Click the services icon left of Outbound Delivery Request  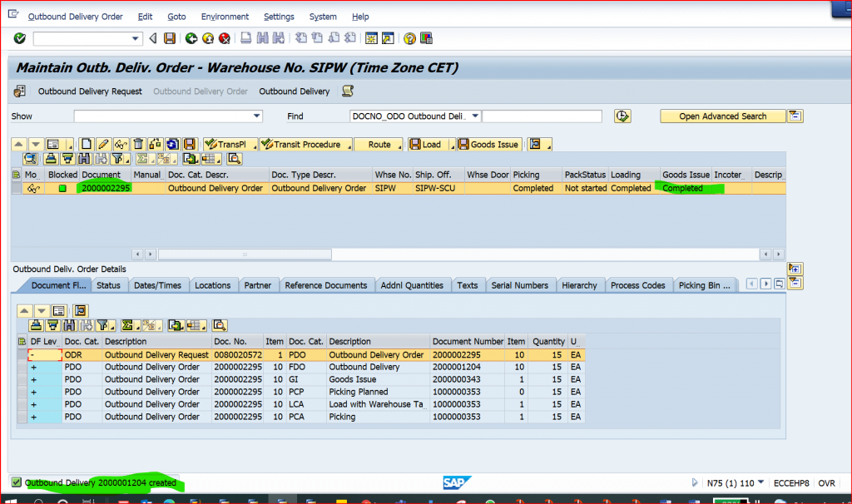(20, 91)
